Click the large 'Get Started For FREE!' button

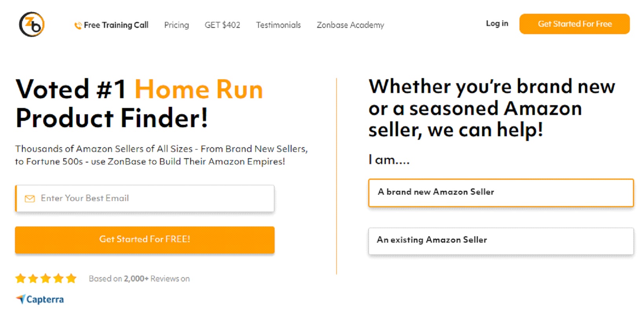point(145,239)
